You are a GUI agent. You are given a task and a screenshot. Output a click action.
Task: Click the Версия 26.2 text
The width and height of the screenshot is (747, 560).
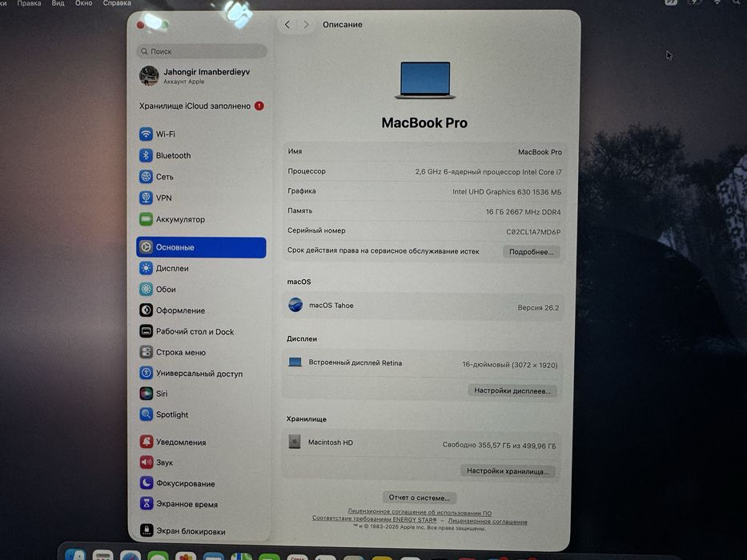click(x=538, y=308)
